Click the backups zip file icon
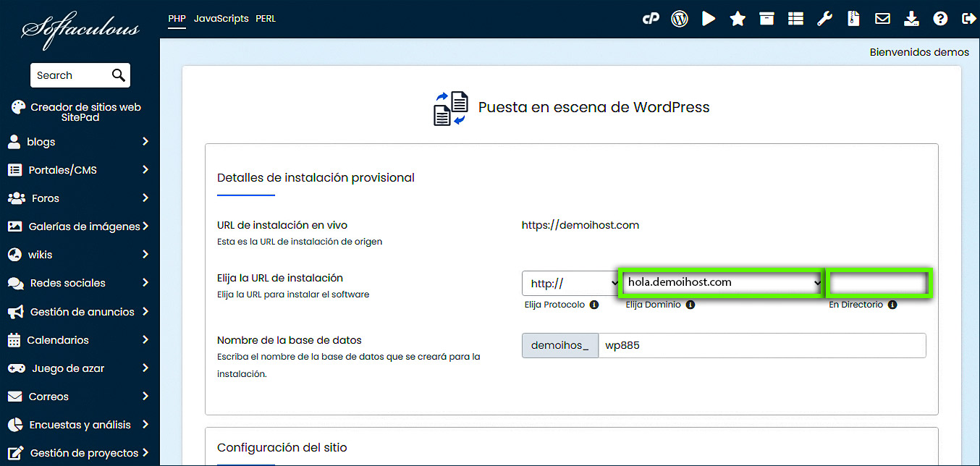Image resolution: width=980 pixels, height=466 pixels. pyautogui.click(x=853, y=18)
